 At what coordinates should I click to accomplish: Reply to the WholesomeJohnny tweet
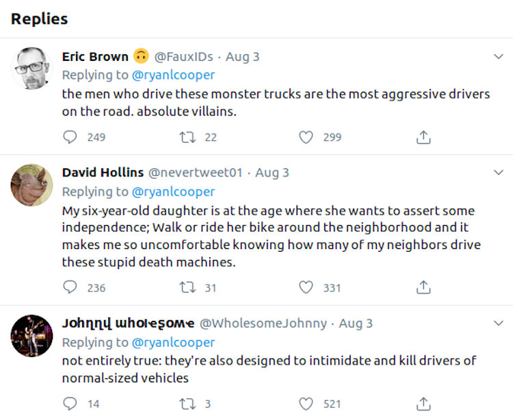[70, 404]
